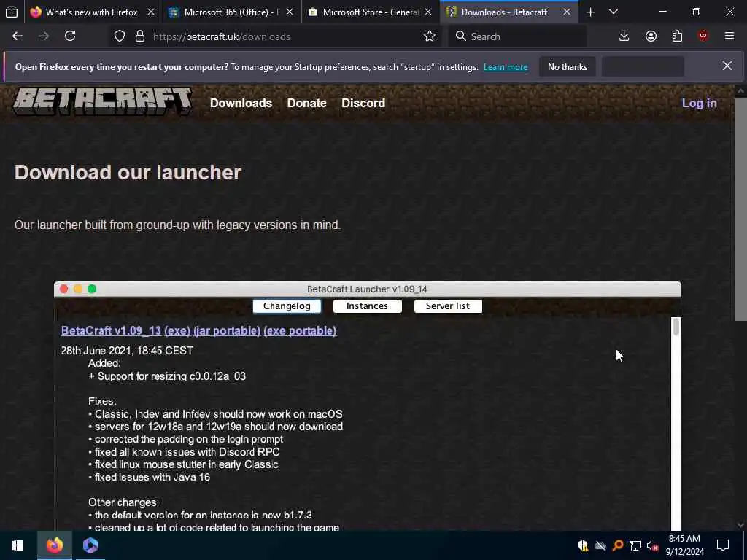
Task: Click the Download our launcher heading
Action: [128, 172]
